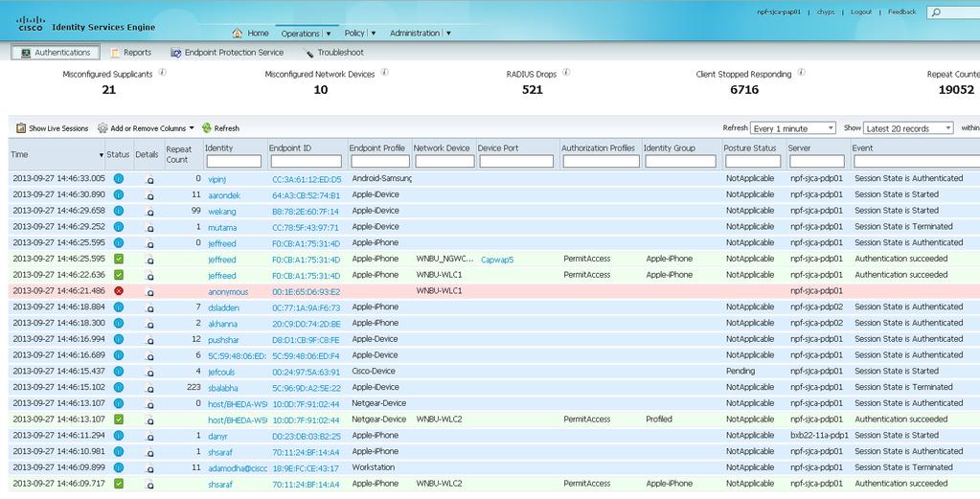Click the Client Stopped Responding count 6716
Screen dimensions: 980x499
[744, 90]
